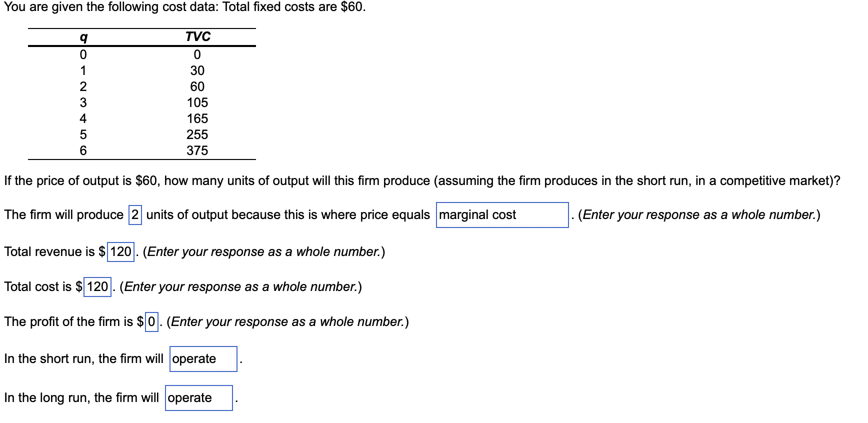
Task: Click the units of output input field
Action: pos(135,215)
